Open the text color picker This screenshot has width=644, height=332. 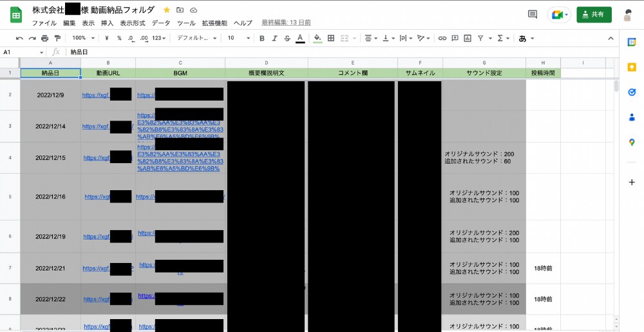(300, 38)
